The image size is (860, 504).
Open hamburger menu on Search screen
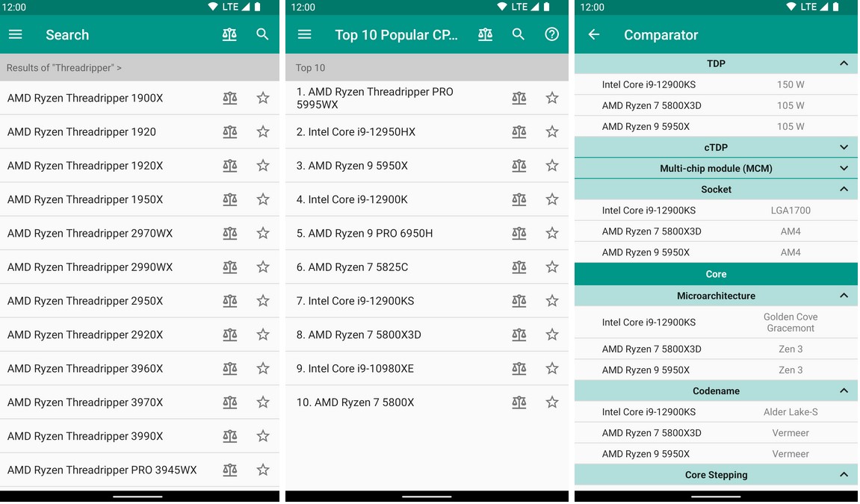click(x=16, y=34)
